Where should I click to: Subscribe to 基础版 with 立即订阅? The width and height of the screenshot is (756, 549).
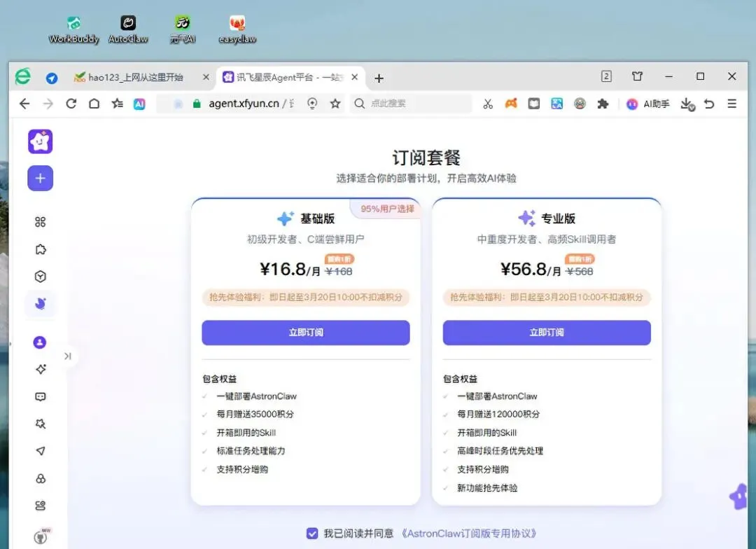pos(306,333)
